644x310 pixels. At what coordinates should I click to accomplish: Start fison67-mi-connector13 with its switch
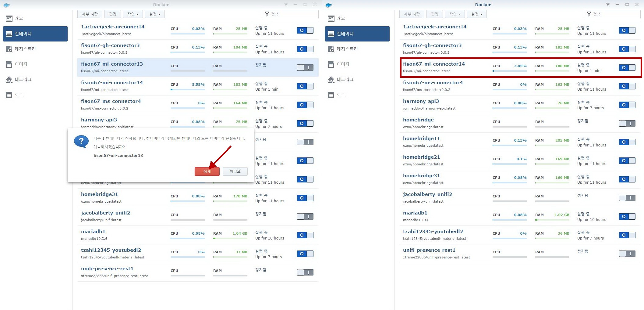coord(305,68)
